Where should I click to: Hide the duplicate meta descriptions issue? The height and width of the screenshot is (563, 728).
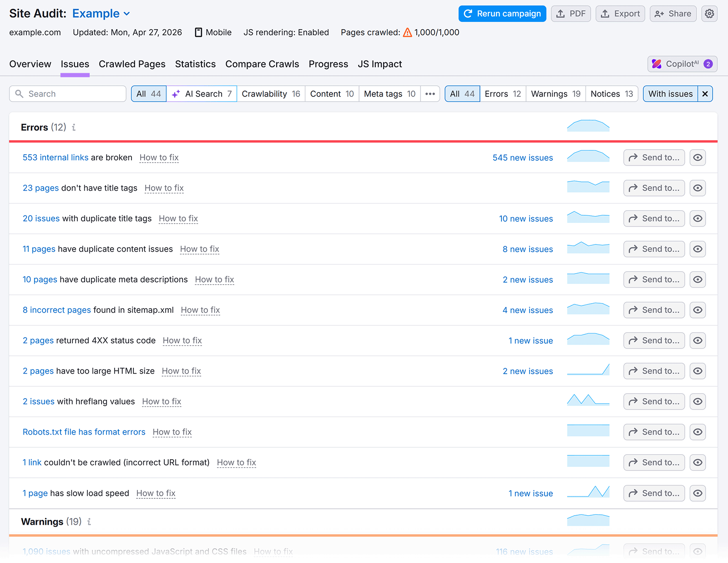[698, 279]
